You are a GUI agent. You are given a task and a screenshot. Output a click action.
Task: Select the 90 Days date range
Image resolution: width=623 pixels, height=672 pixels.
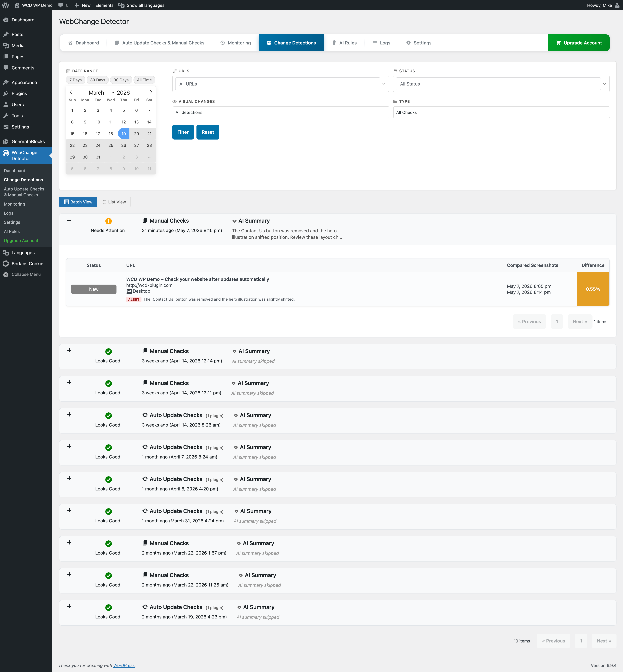pyautogui.click(x=121, y=80)
